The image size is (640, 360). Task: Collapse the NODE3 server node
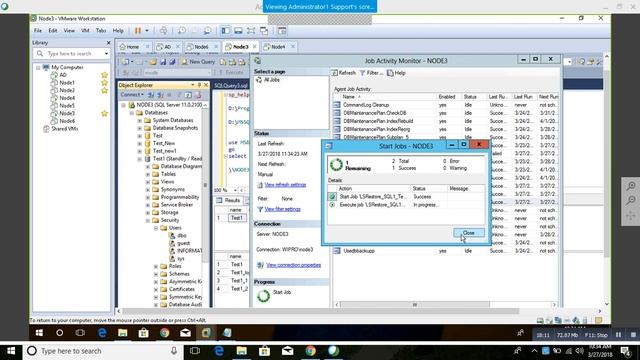click(124, 105)
